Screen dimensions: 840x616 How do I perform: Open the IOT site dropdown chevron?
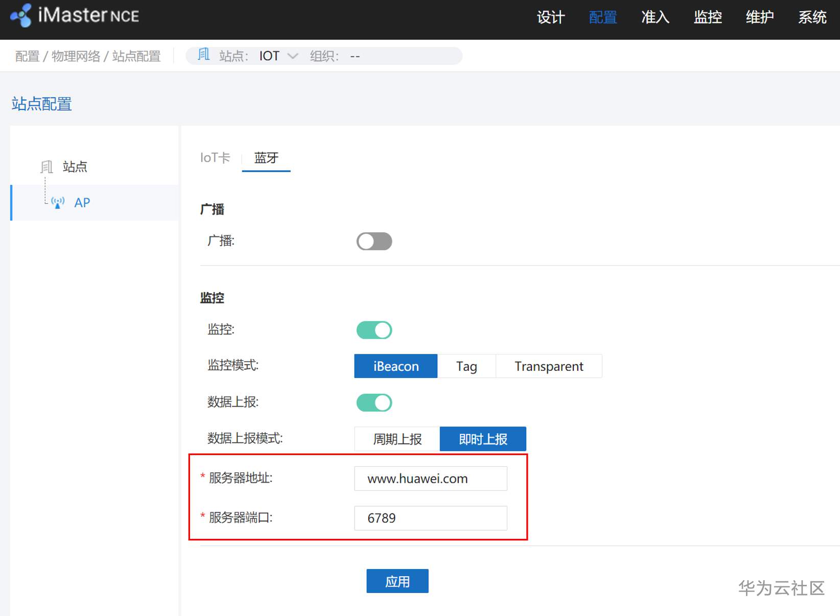click(293, 56)
